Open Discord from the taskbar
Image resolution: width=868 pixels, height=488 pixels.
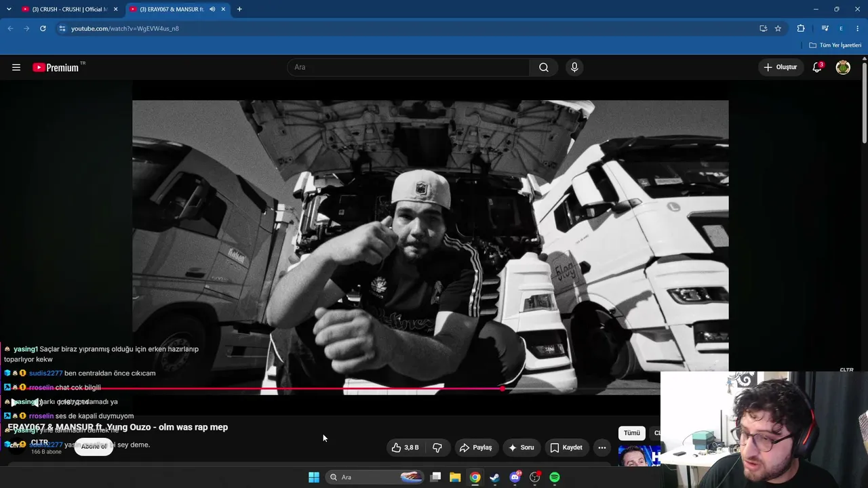[515, 477]
